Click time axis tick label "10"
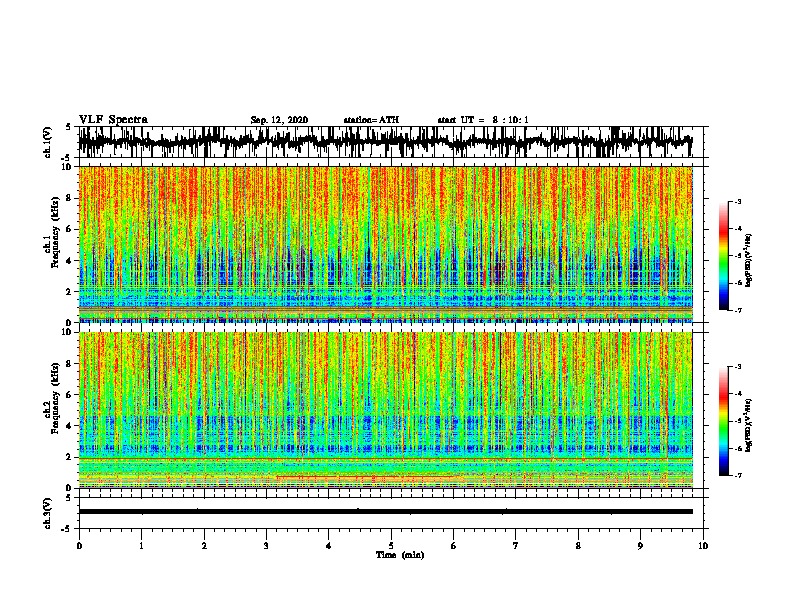792x612 pixels. [x=703, y=546]
